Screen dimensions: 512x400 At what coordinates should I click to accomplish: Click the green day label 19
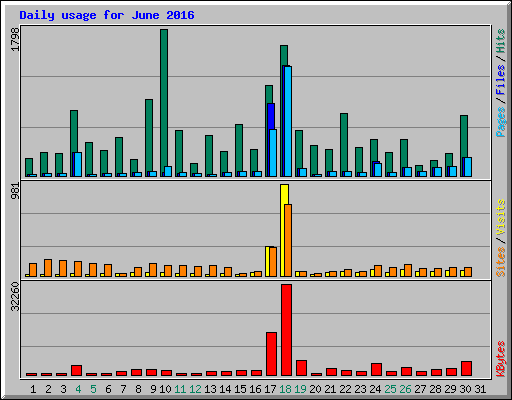(x=300, y=389)
